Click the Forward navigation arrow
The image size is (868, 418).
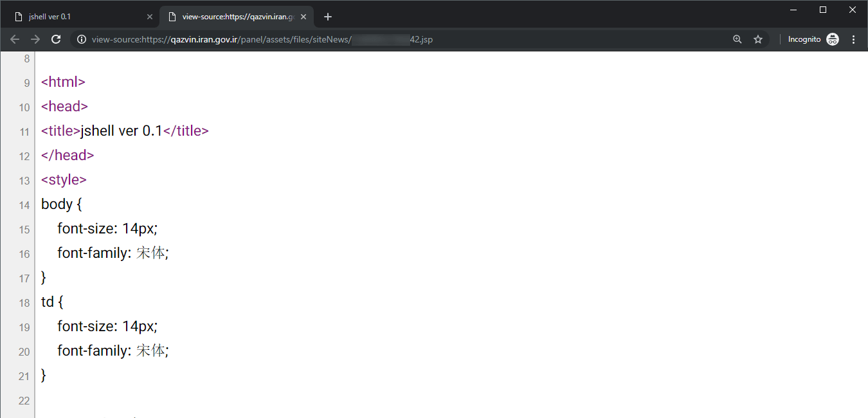35,39
